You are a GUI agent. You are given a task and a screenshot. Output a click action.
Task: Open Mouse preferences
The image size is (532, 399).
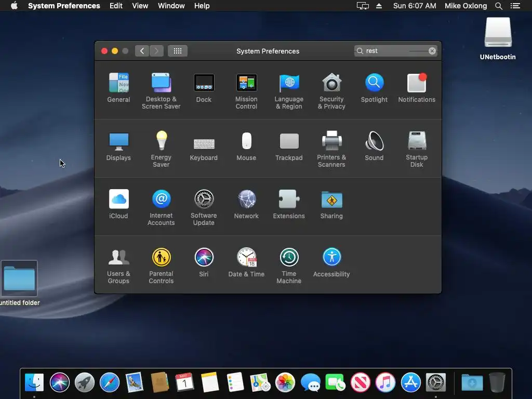click(x=246, y=146)
